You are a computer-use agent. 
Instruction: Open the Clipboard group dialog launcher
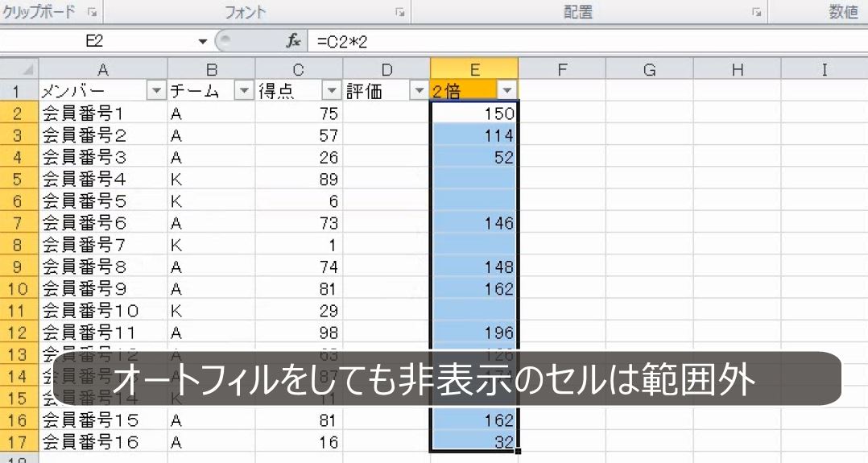click(x=92, y=11)
